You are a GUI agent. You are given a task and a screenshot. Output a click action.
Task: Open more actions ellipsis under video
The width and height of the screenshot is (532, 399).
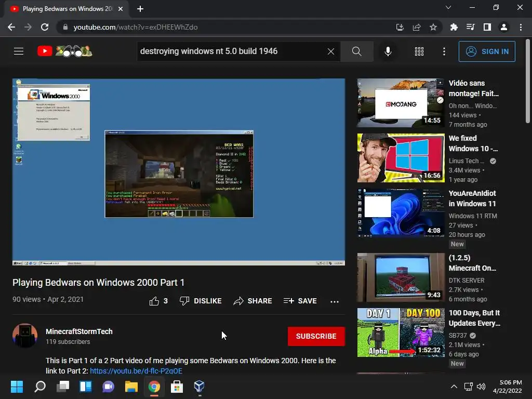coord(335,301)
